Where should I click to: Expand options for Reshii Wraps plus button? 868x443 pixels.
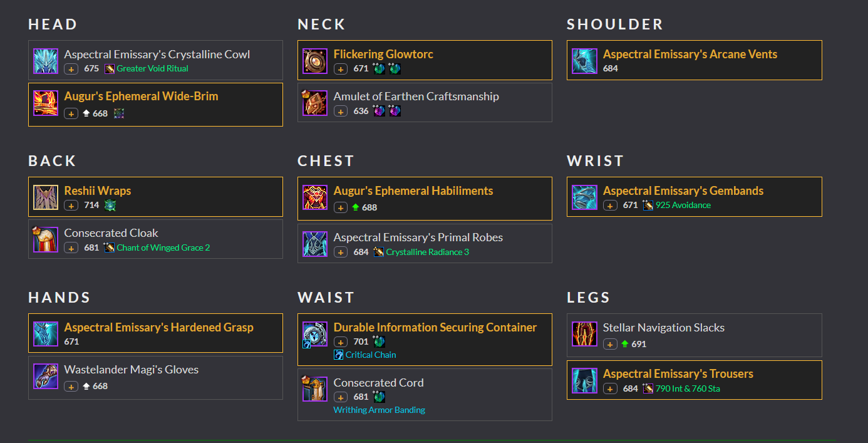coord(71,206)
